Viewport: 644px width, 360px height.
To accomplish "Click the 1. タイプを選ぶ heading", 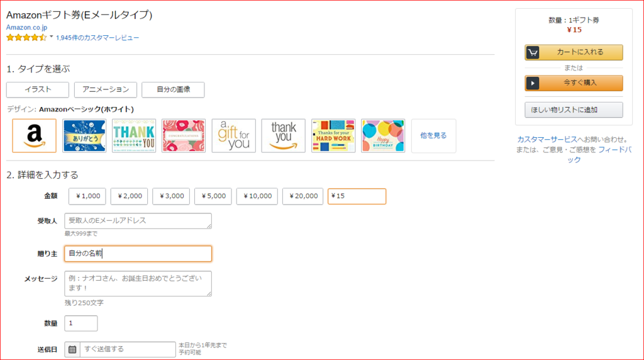I will click(38, 69).
